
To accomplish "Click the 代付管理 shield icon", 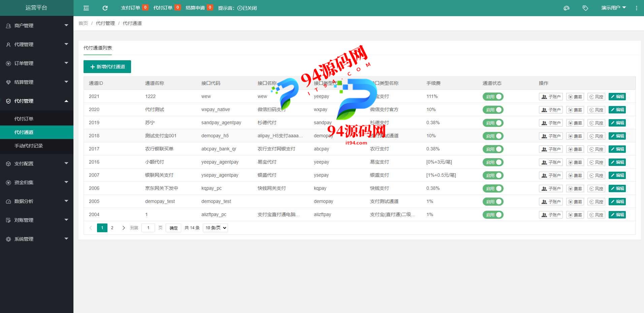I will pyautogui.click(x=8, y=101).
